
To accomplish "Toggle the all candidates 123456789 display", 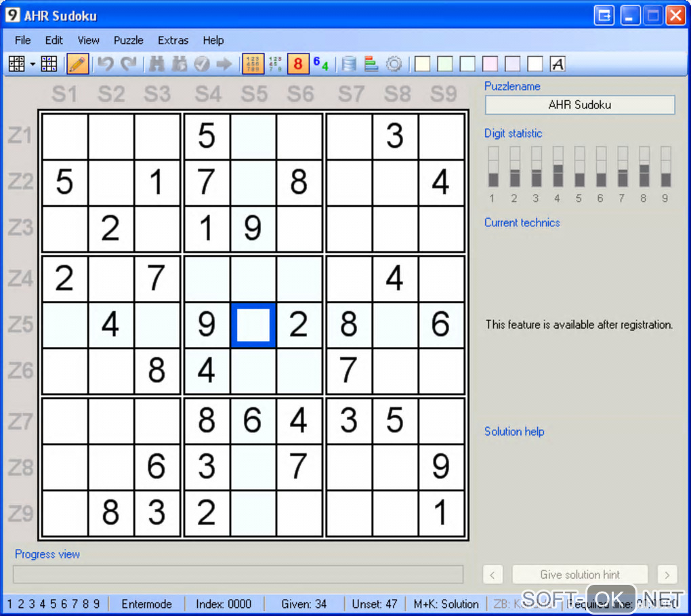I will pyautogui.click(x=253, y=64).
